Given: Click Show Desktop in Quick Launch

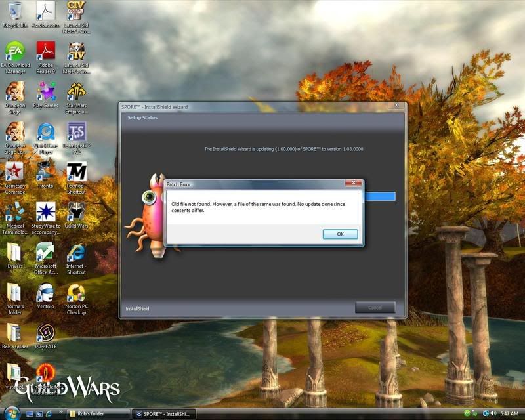Looking at the screenshot, I should [30, 414].
